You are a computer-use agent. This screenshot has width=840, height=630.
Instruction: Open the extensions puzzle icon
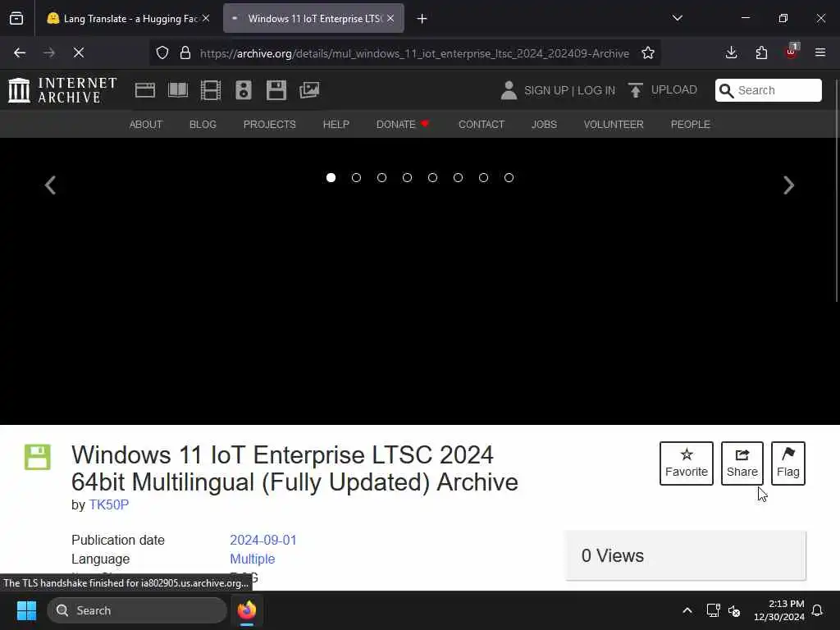(761, 52)
